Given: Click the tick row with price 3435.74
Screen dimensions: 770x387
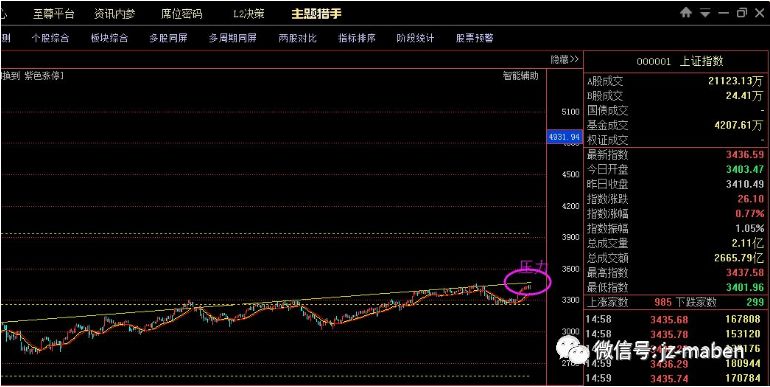Looking at the screenshot, I should (x=674, y=379).
